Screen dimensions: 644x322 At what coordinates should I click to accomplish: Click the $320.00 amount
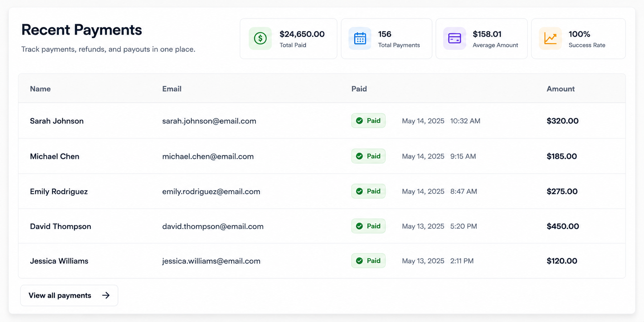click(x=563, y=121)
